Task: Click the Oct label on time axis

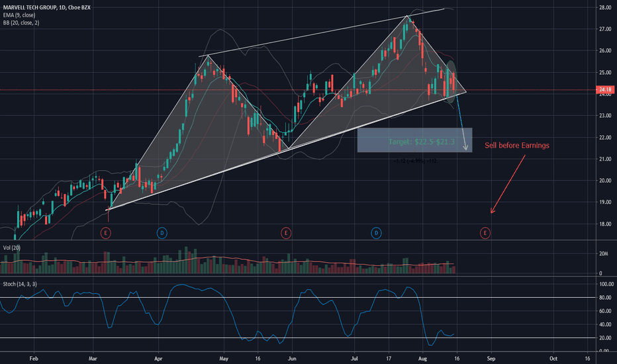Action: pos(553,359)
